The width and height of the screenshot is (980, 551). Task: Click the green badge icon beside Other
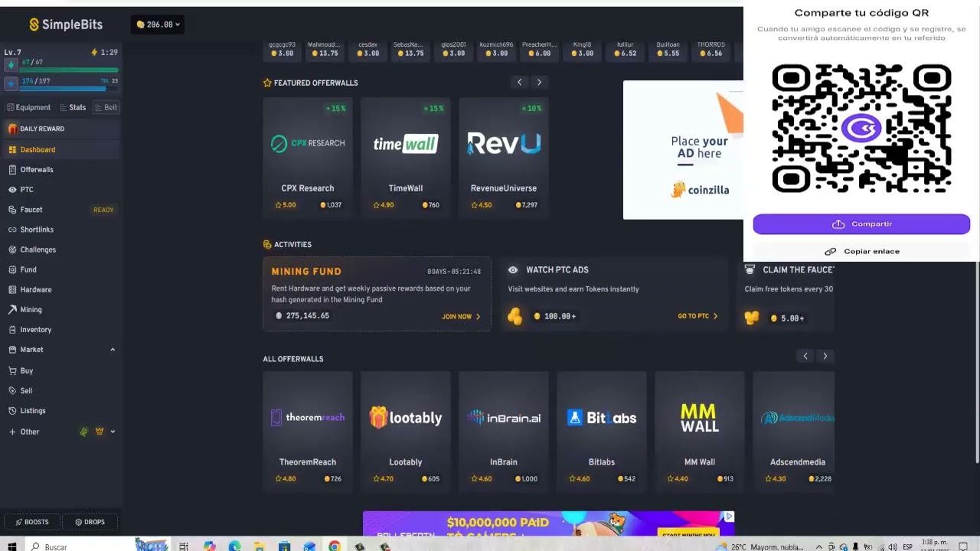(x=84, y=432)
